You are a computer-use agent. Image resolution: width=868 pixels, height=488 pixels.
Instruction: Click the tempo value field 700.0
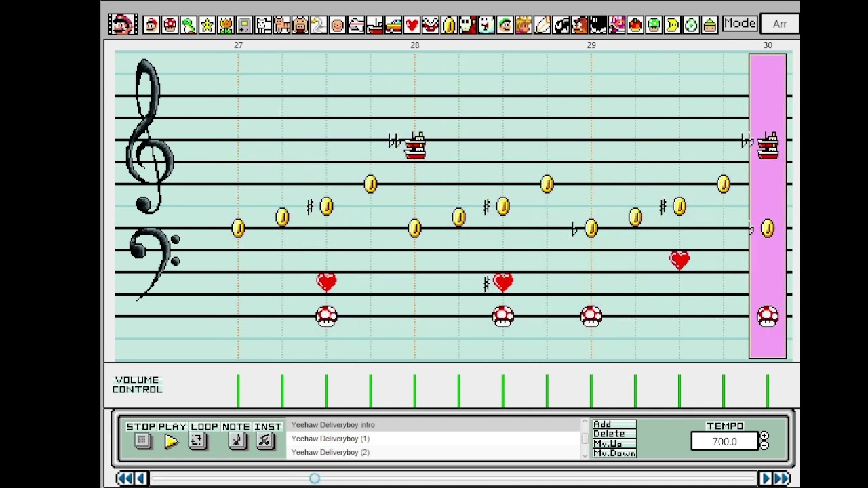tap(724, 441)
